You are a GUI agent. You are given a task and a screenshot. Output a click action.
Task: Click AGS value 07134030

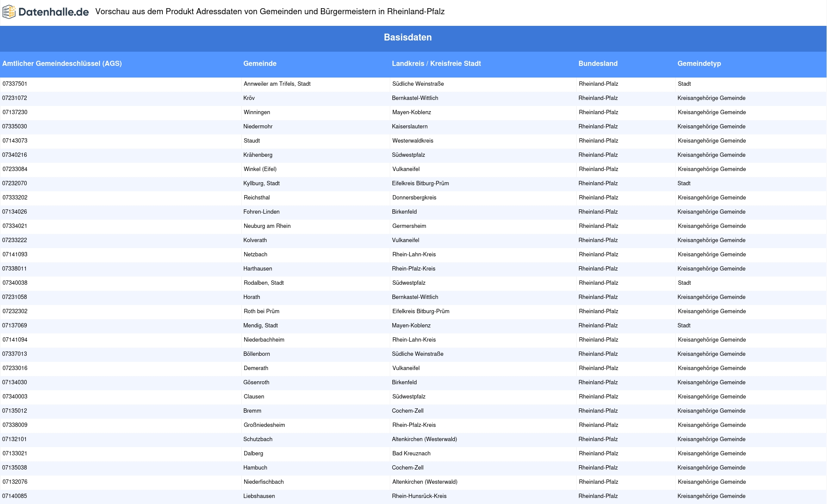[x=15, y=383]
